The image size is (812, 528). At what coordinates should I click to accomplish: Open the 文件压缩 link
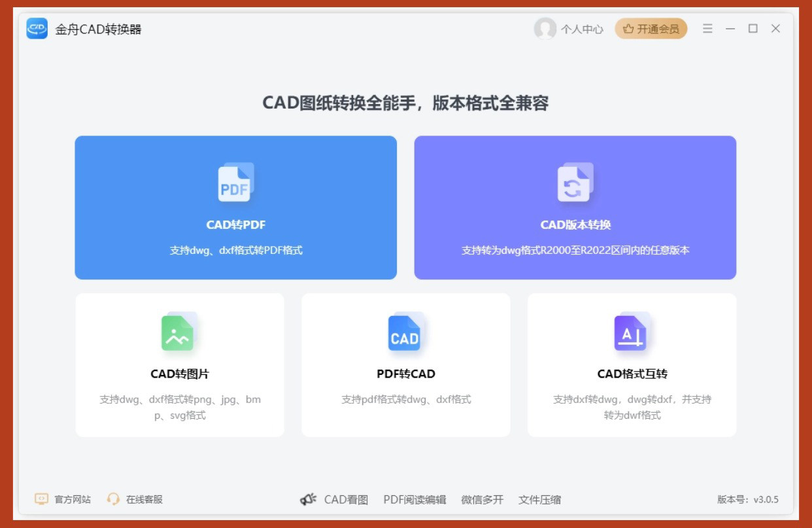[540, 500]
